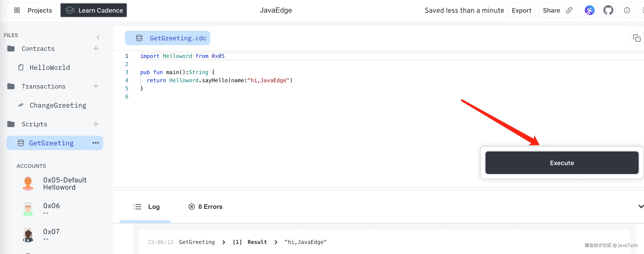644x254 pixels.
Task: Open the HelloWorld contract file
Action: coord(49,67)
